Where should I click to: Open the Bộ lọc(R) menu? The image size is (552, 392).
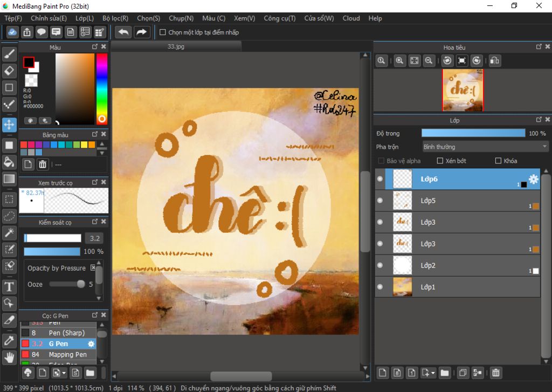click(x=115, y=18)
